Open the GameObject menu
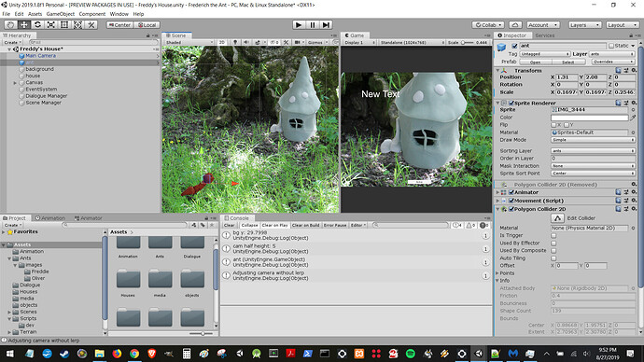The height and width of the screenshot is (362, 644). point(61,14)
